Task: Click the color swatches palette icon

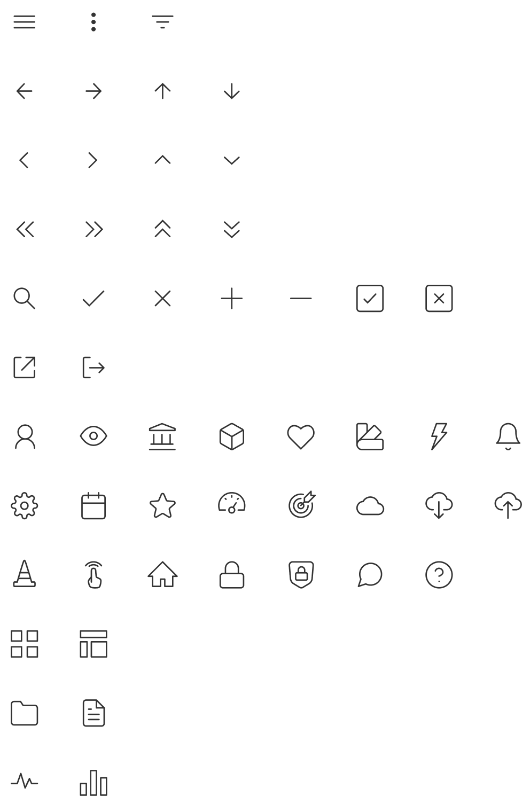Action: pyautogui.click(x=370, y=436)
